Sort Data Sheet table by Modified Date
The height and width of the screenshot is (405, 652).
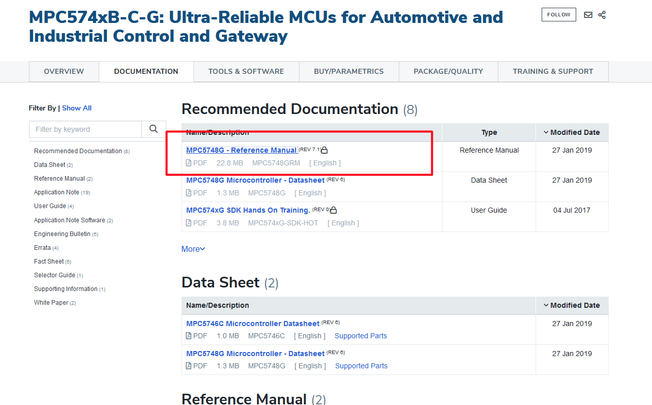[x=571, y=305]
